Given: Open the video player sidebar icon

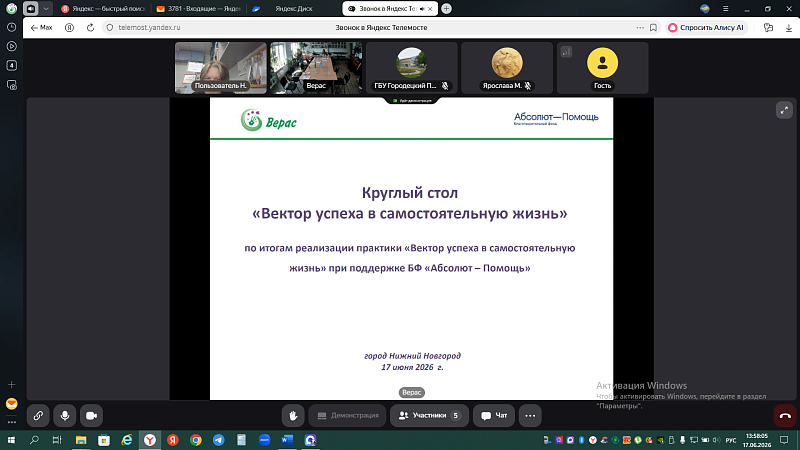Looking at the screenshot, I should coord(11,46).
